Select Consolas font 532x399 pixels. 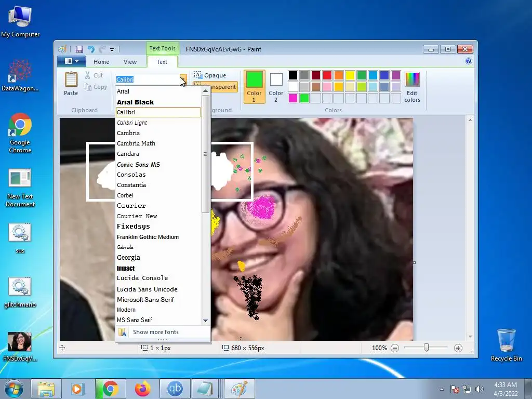click(x=158, y=175)
